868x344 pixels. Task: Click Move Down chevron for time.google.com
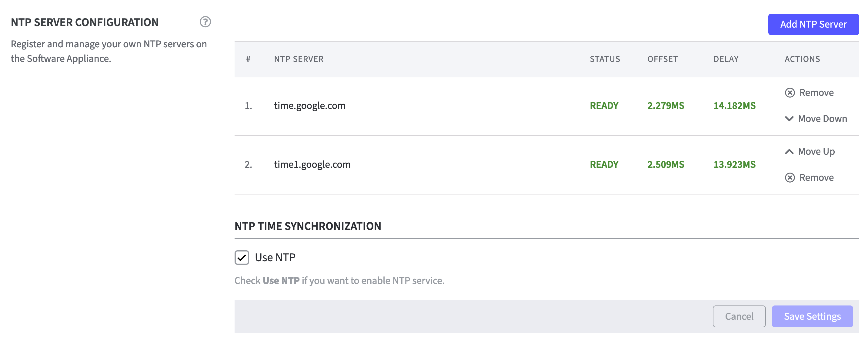point(789,119)
